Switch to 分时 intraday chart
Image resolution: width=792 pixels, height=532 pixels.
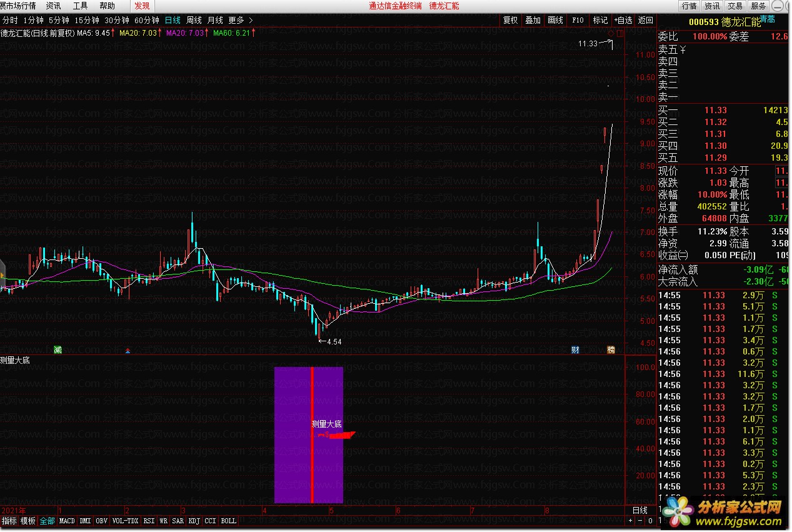pos(10,20)
